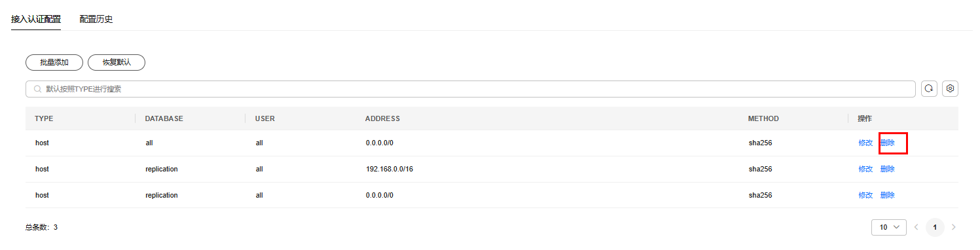The height and width of the screenshot is (250, 980).
Task: Click 删除 for the first host row
Action: tap(888, 143)
